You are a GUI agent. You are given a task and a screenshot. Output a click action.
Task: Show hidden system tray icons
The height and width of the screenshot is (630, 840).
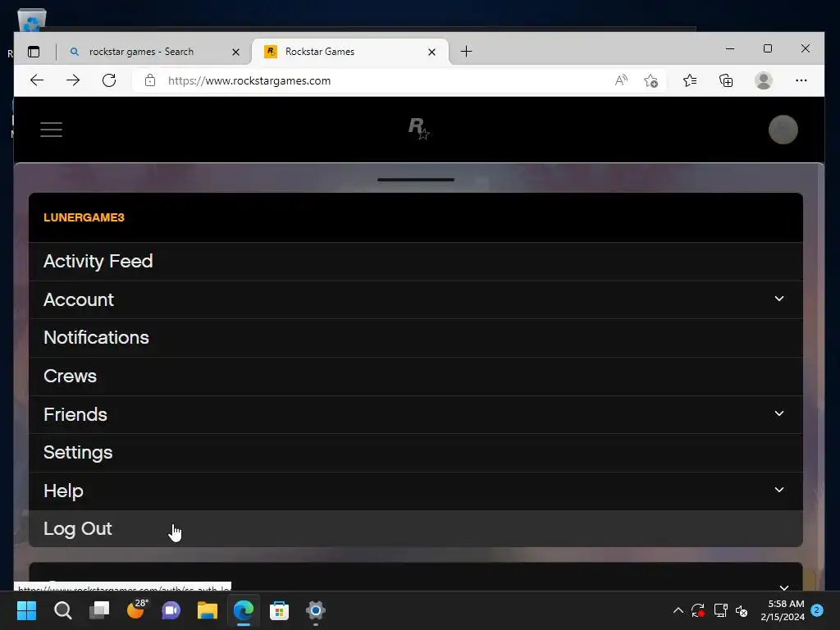pos(678,610)
